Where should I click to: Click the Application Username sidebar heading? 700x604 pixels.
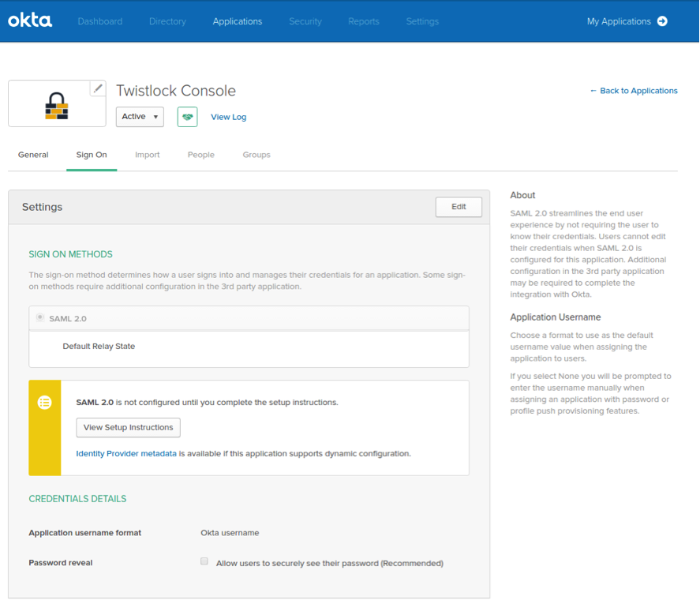(556, 317)
